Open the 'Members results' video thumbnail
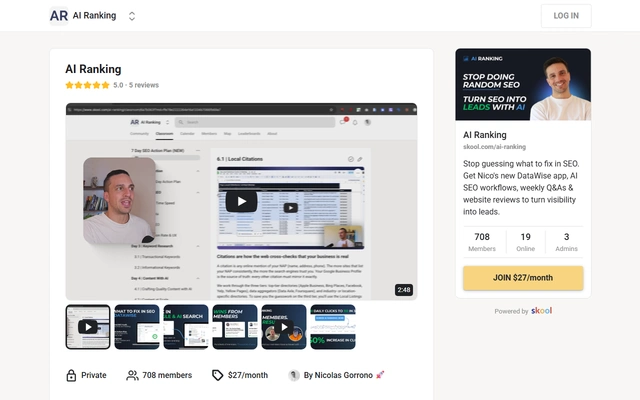The width and height of the screenshot is (640, 400). point(284,327)
